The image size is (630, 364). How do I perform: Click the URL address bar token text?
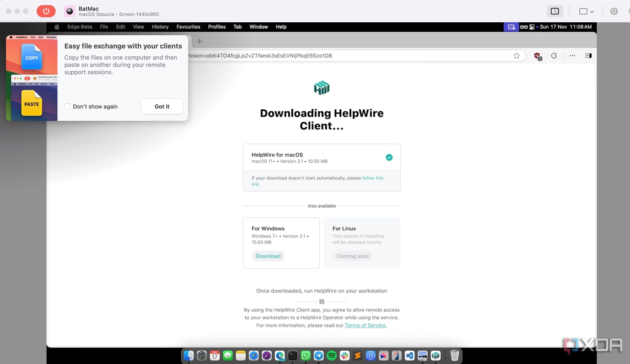click(x=260, y=56)
